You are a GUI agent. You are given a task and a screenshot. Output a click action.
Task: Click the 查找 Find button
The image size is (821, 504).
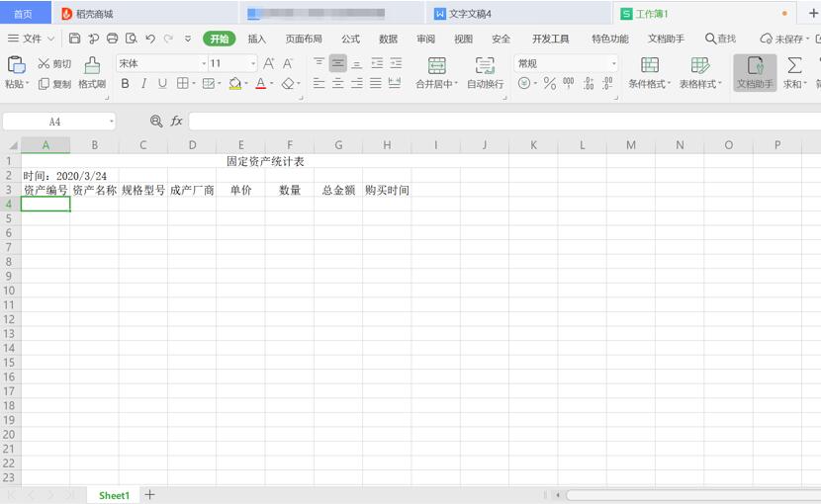point(721,39)
